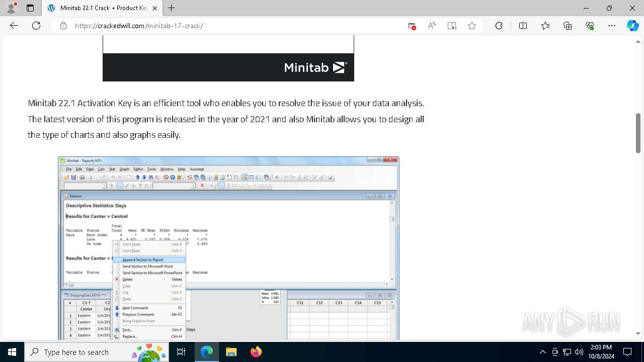Click the Minitab logo banner image

[228, 58]
